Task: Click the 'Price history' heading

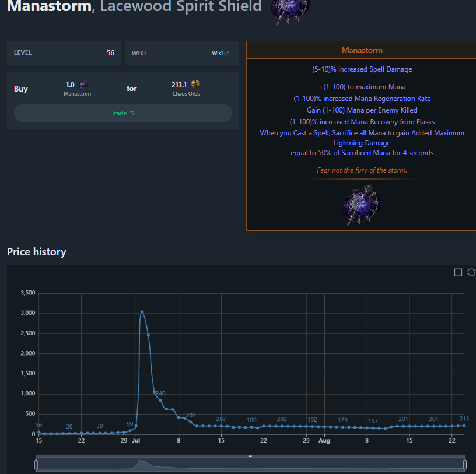Action: [x=36, y=252]
